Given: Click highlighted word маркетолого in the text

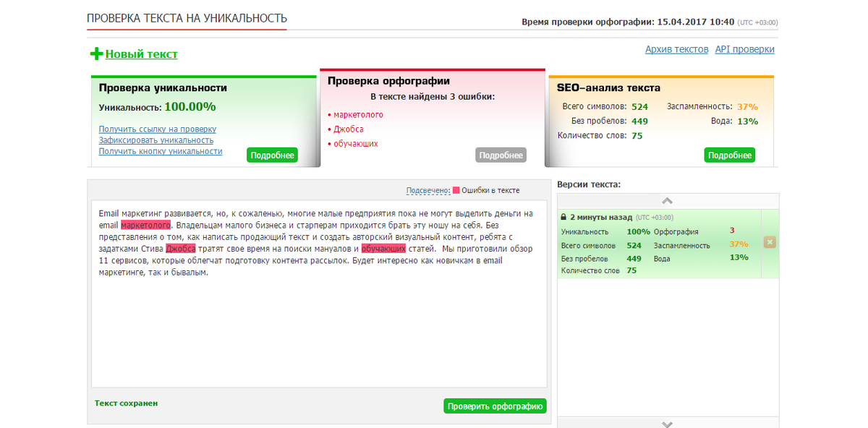Looking at the screenshot, I should click(x=145, y=225).
